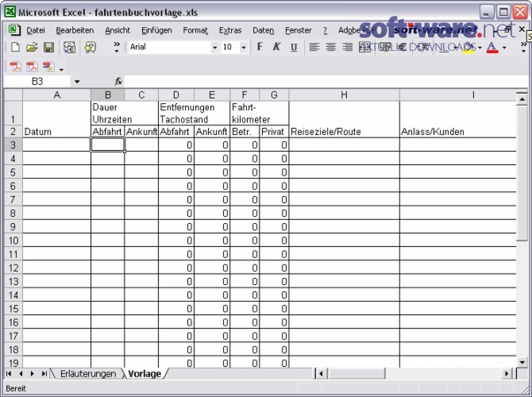Click the Anlass/Kunden header cell
532x397 pixels.
click(458, 132)
